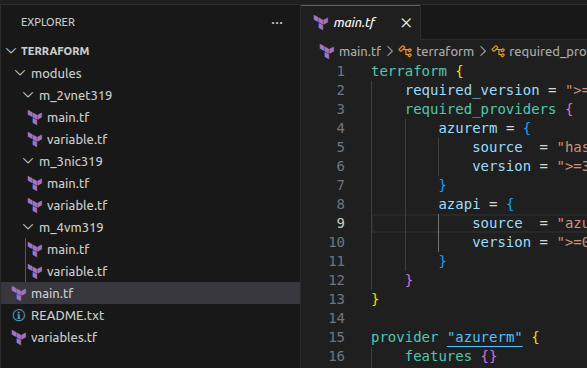
Task: Click 'azurerm' key on line 4
Action: pos(468,128)
